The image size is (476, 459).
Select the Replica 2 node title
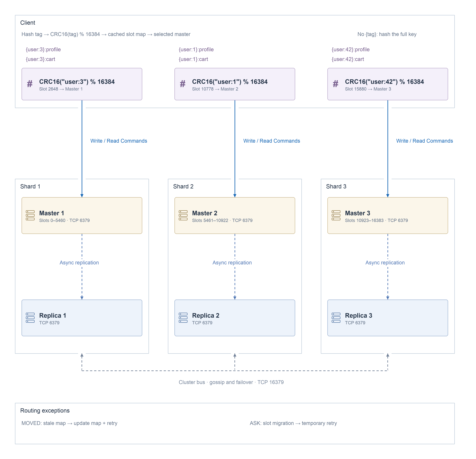tap(206, 315)
